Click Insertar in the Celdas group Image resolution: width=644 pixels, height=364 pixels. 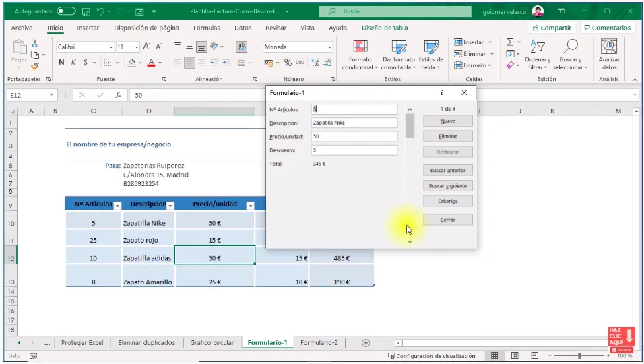click(x=469, y=42)
